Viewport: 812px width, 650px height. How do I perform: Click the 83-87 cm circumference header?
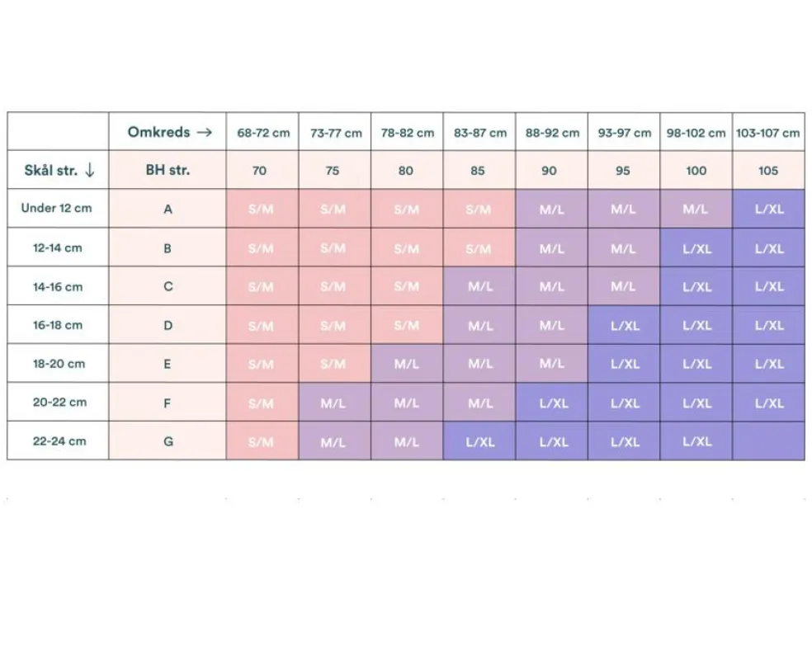tap(479, 132)
